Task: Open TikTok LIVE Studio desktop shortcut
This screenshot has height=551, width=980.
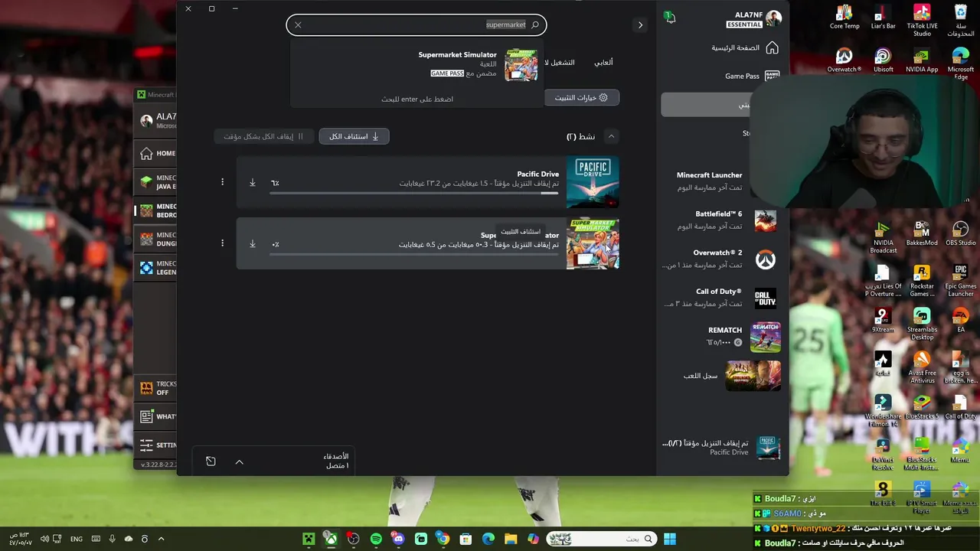Action: click(922, 21)
